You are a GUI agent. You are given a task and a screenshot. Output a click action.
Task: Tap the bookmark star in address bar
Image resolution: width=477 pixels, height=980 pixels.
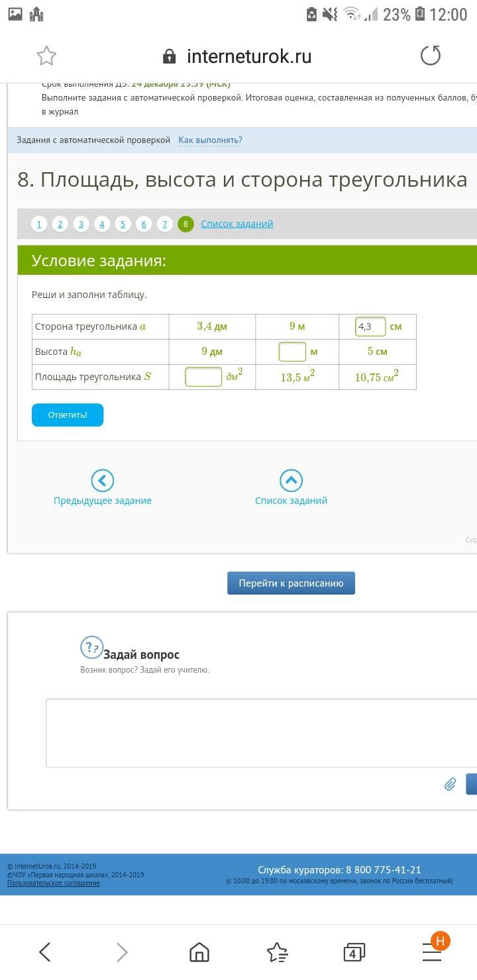point(46,56)
